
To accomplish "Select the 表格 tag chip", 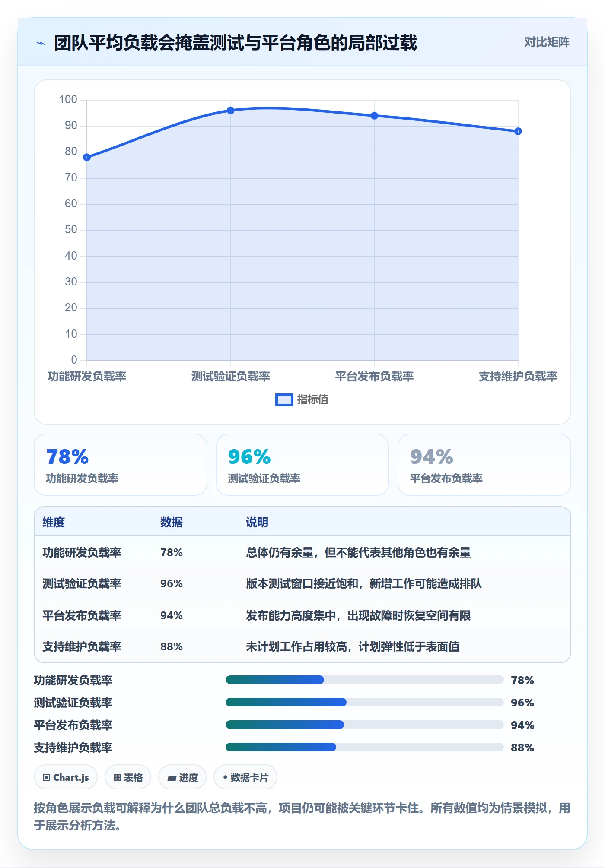I will point(128,777).
